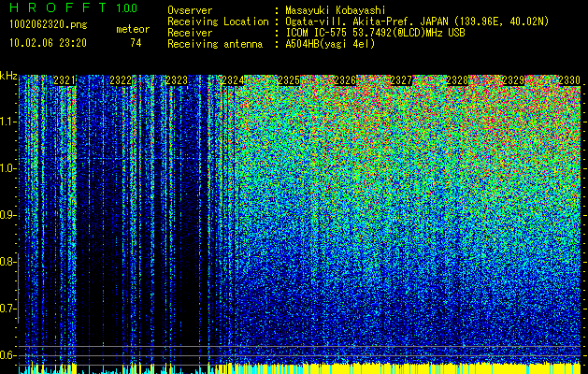588x374 pixels.
Task: Click the meteor count value 74
Action: (x=136, y=43)
